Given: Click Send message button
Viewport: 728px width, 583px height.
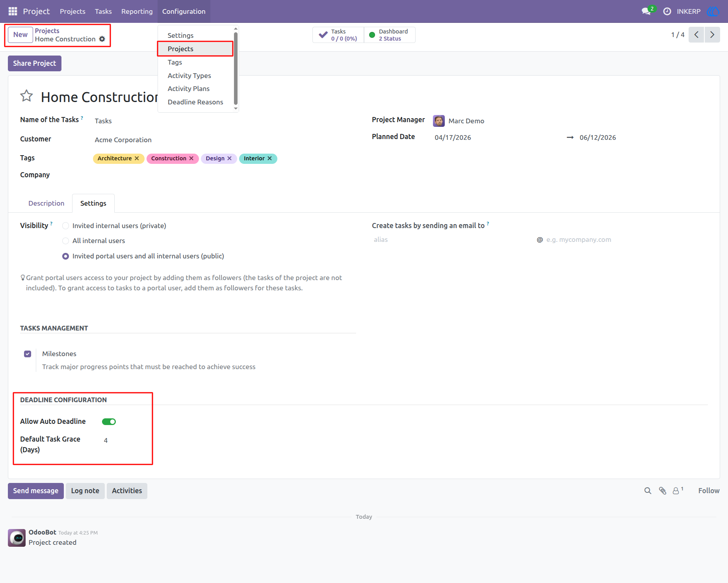Looking at the screenshot, I should coord(36,491).
